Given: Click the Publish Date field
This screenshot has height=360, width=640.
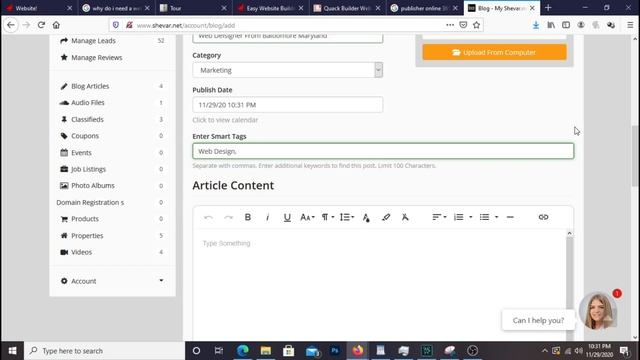Looking at the screenshot, I should (x=288, y=105).
